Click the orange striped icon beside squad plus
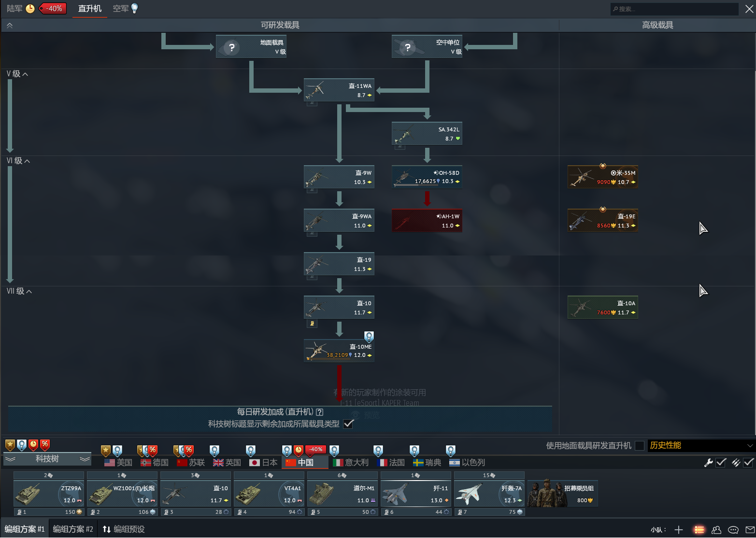This screenshot has height=538, width=756. (699, 530)
